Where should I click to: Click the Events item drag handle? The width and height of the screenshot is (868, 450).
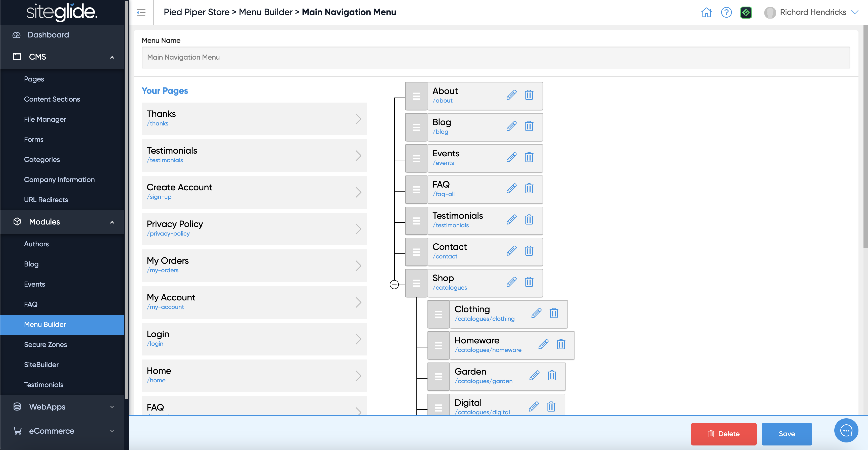(x=416, y=158)
